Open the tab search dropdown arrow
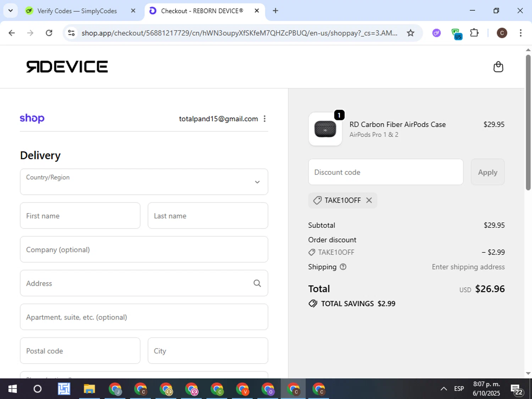The height and width of the screenshot is (399, 532). (10, 11)
